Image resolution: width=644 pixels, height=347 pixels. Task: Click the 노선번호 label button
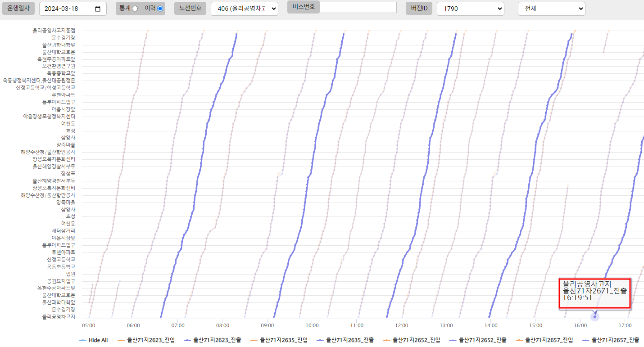[x=190, y=9]
